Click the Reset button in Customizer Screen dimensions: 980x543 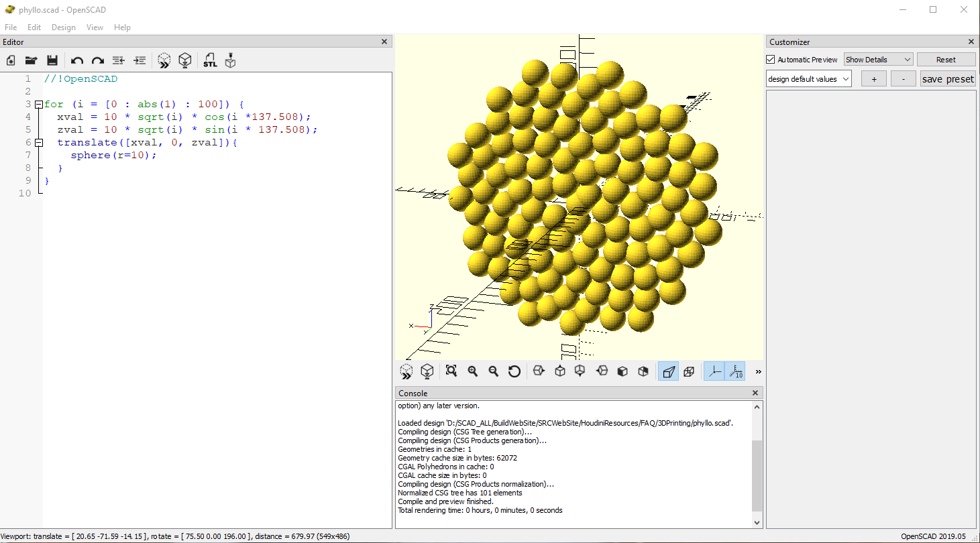(946, 60)
